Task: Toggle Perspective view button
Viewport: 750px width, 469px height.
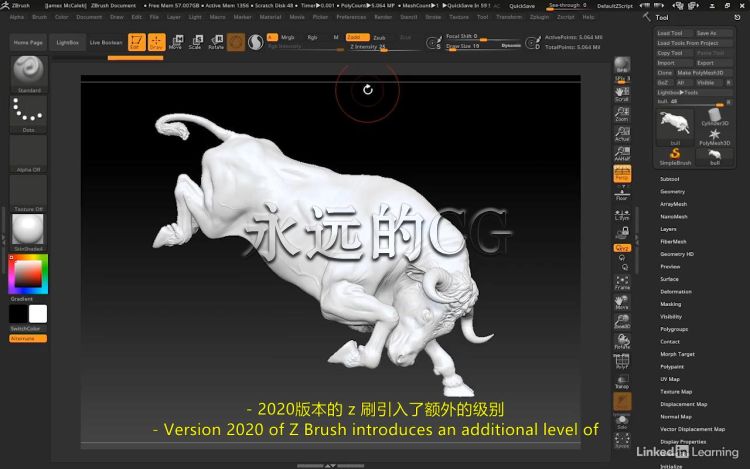Action: (622, 174)
